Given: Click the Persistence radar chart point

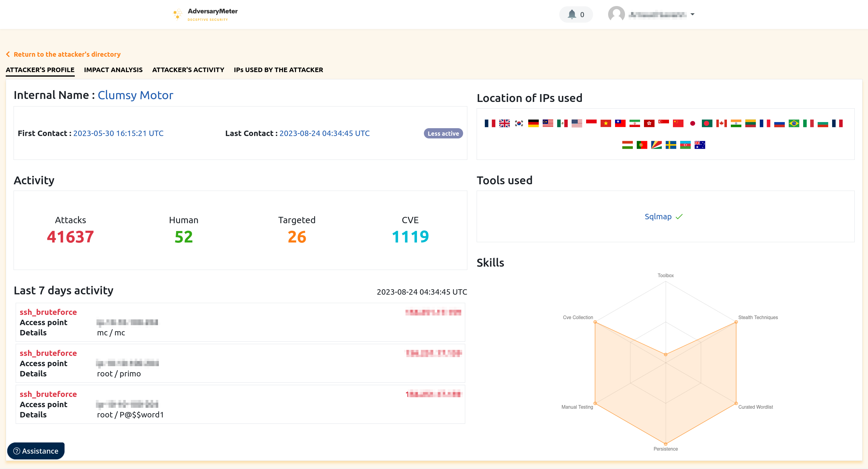Looking at the screenshot, I should point(665,444).
